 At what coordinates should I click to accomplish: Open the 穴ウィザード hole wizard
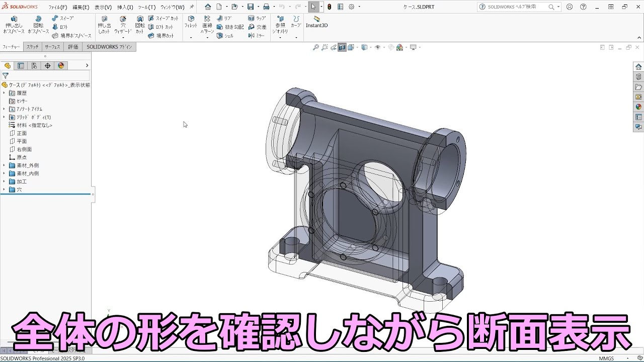tap(123, 25)
